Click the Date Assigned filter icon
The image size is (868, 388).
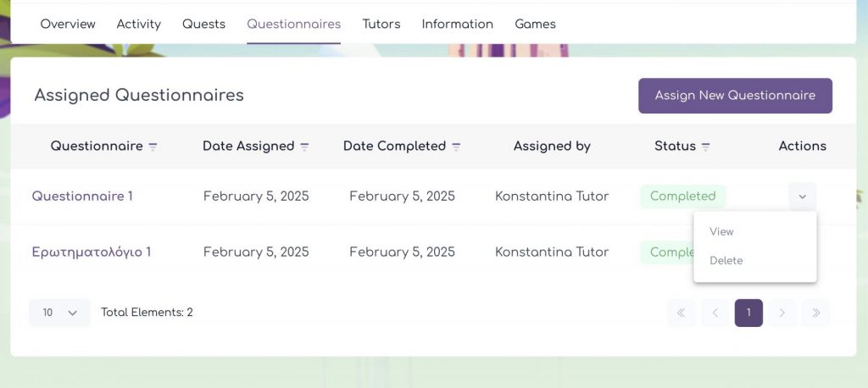pyautogui.click(x=304, y=147)
